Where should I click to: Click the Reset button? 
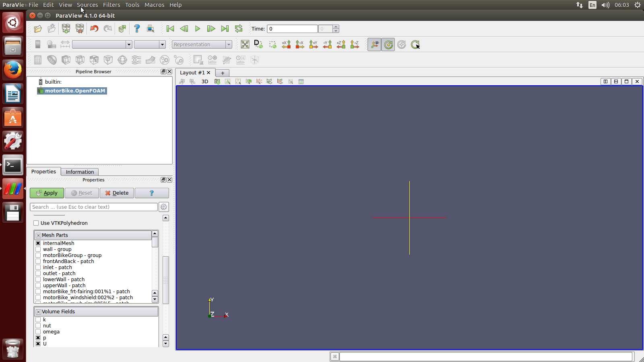coord(82,193)
